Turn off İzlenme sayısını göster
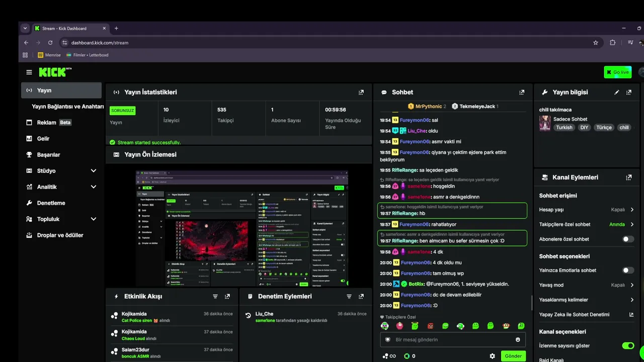The image size is (644, 362). pos(628,346)
